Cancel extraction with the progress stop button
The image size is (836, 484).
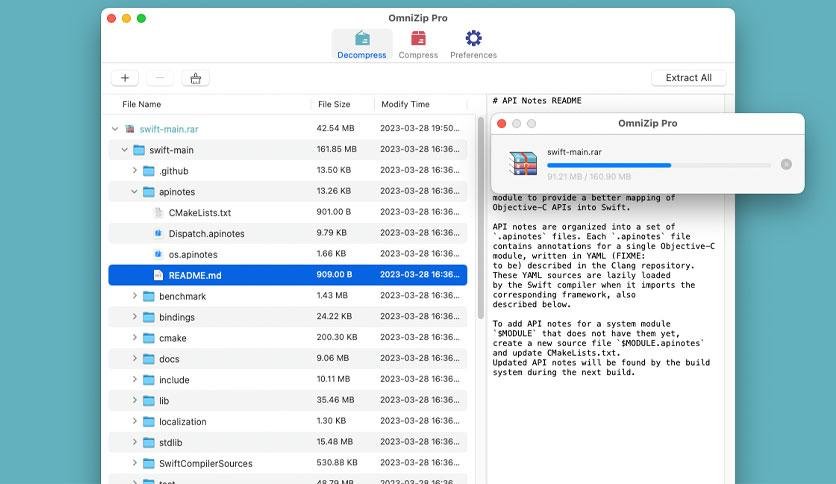pos(786,164)
